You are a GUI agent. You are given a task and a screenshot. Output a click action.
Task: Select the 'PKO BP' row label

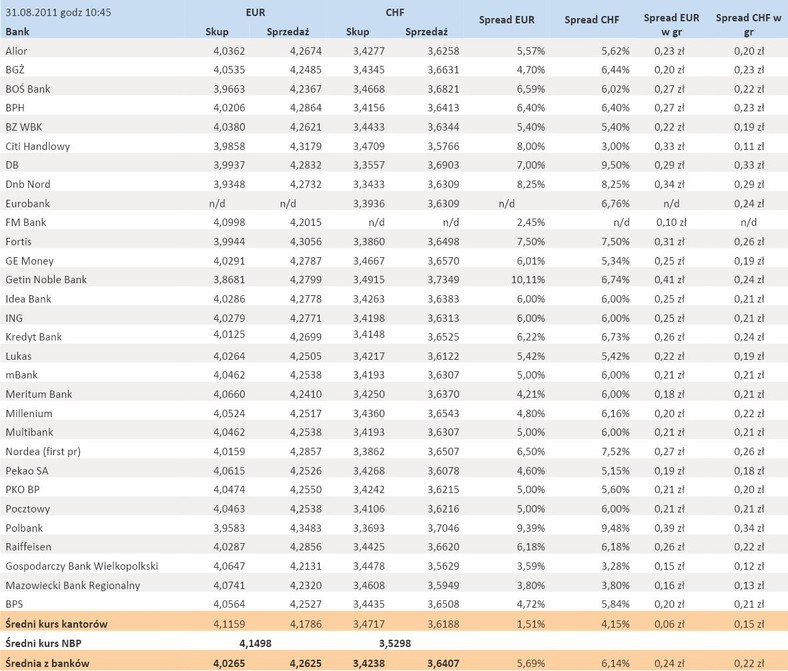23,490
